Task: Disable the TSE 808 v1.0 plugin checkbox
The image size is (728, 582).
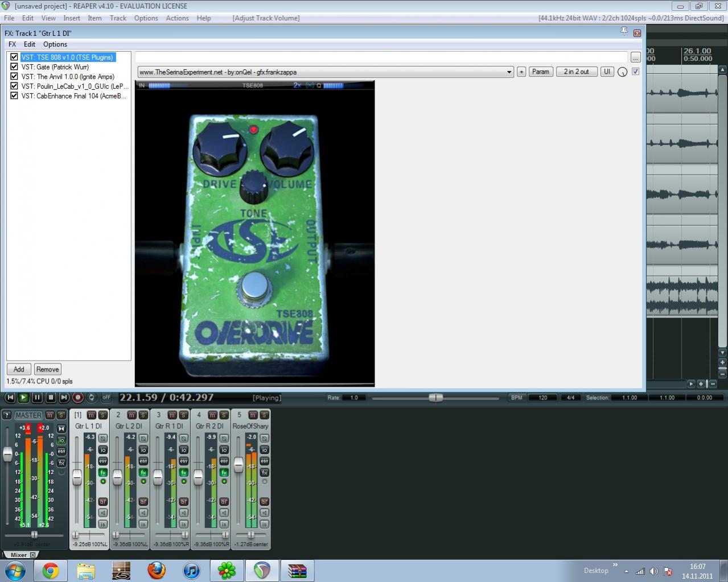Action: pyautogui.click(x=14, y=57)
